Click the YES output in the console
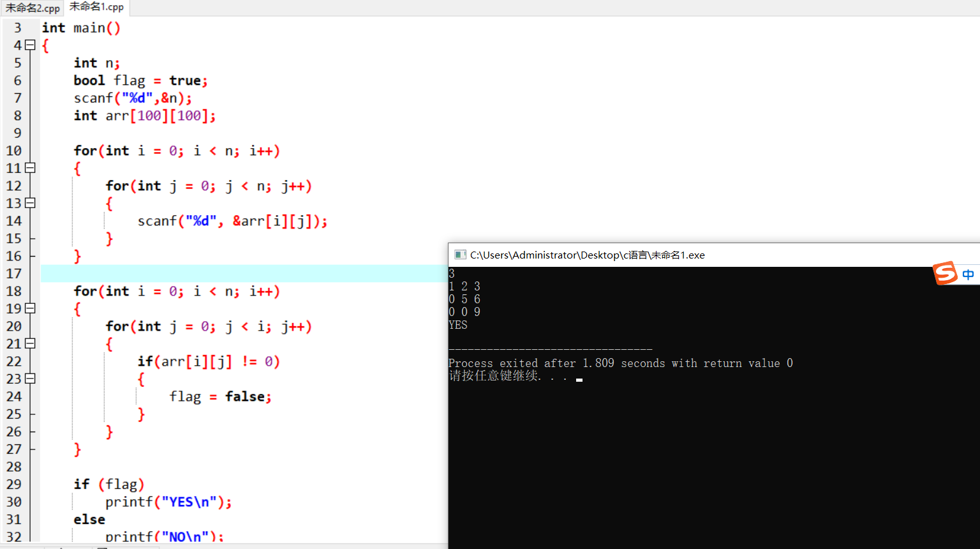 [x=458, y=325]
